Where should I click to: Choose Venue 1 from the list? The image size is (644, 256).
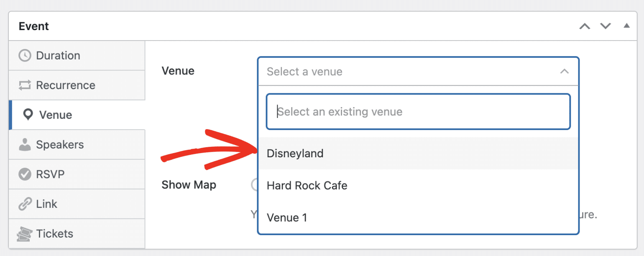pyautogui.click(x=418, y=218)
